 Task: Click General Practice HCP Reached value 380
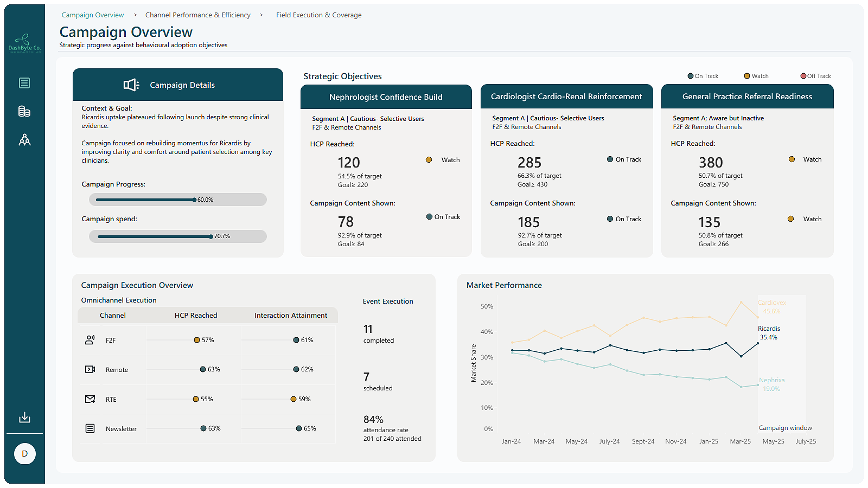711,163
